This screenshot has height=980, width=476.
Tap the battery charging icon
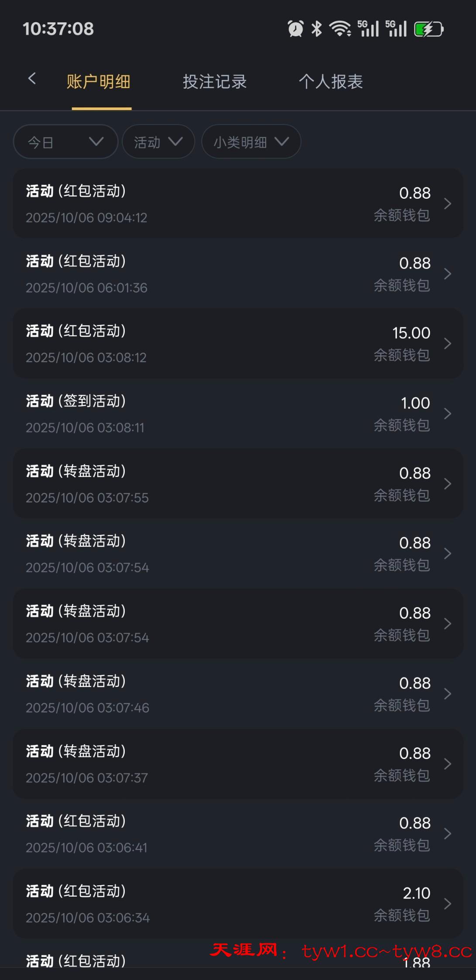tap(428, 29)
